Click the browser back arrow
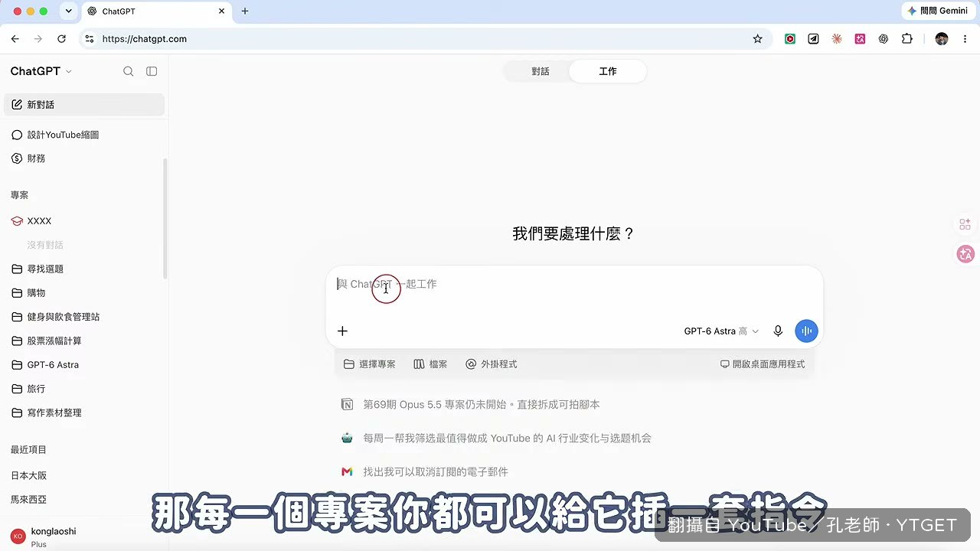This screenshot has width=980, height=551. pos(15,39)
